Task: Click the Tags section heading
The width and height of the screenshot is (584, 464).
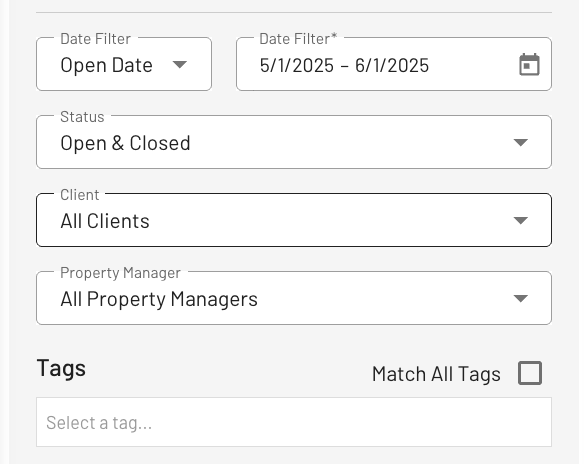Action: [x=61, y=369]
